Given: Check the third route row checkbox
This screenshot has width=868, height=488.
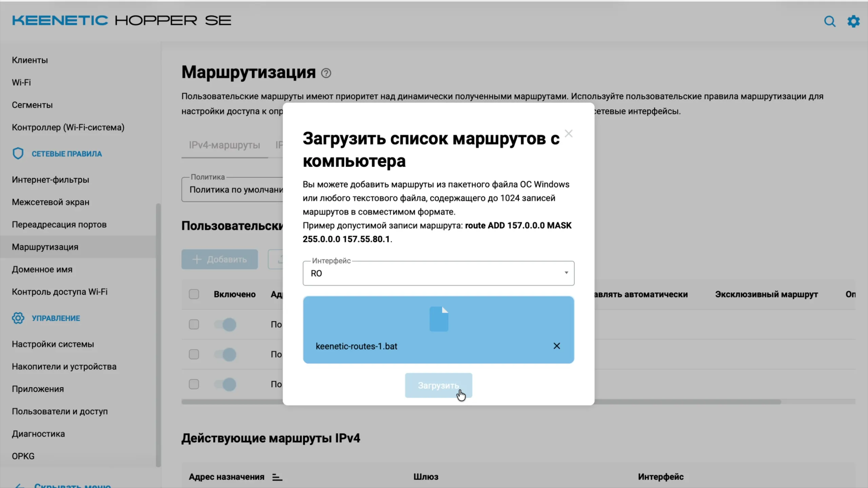Looking at the screenshot, I should [x=194, y=384].
